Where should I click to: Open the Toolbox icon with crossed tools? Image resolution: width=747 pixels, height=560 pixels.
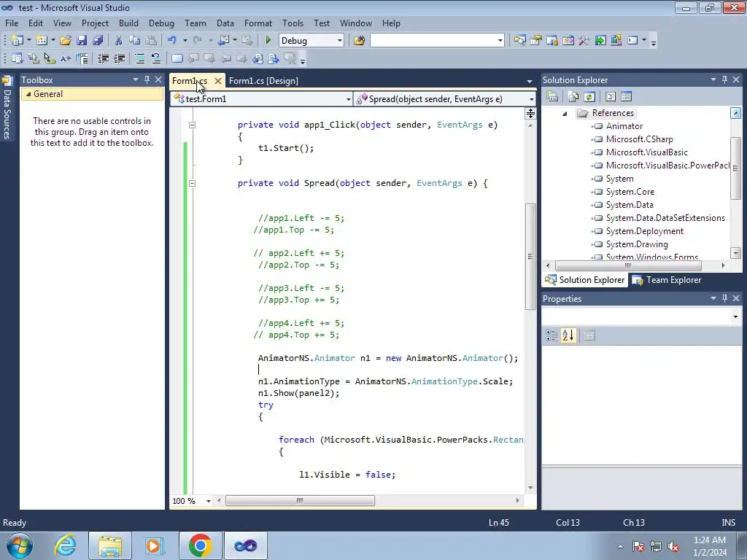point(584,41)
